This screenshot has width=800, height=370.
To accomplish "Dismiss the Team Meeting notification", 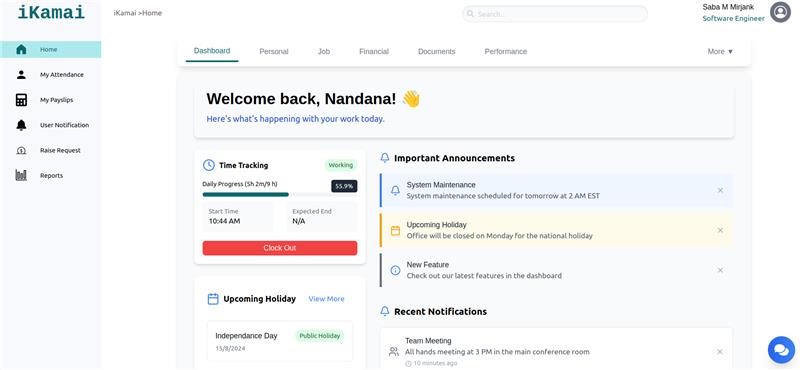I will click(720, 352).
